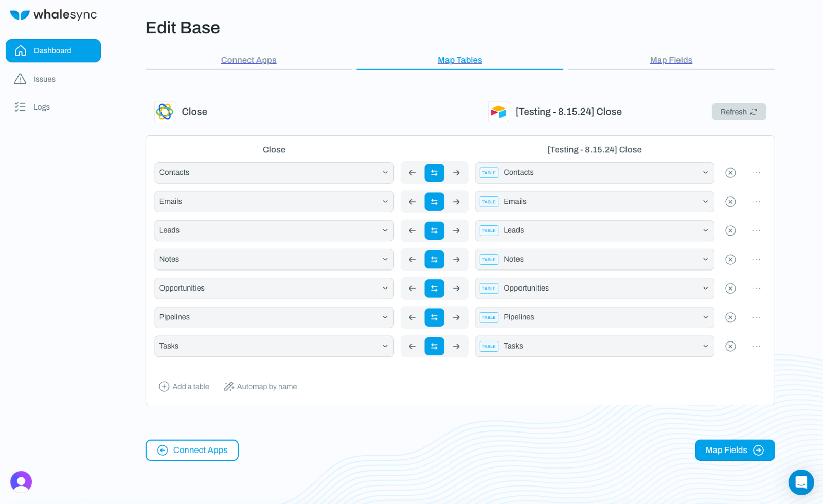Remove the Tasks table mapping
Viewport: 823px width, 504px height.
[730, 346]
